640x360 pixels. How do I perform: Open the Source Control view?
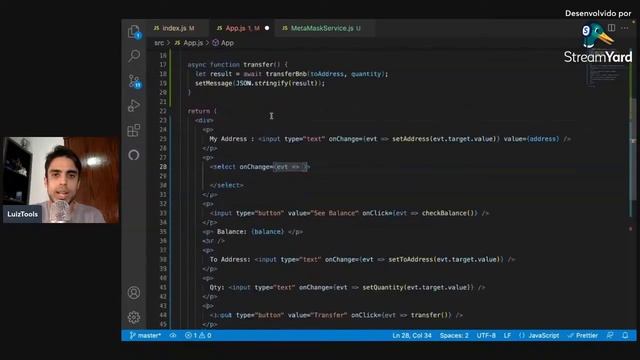[x=134, y=81]
